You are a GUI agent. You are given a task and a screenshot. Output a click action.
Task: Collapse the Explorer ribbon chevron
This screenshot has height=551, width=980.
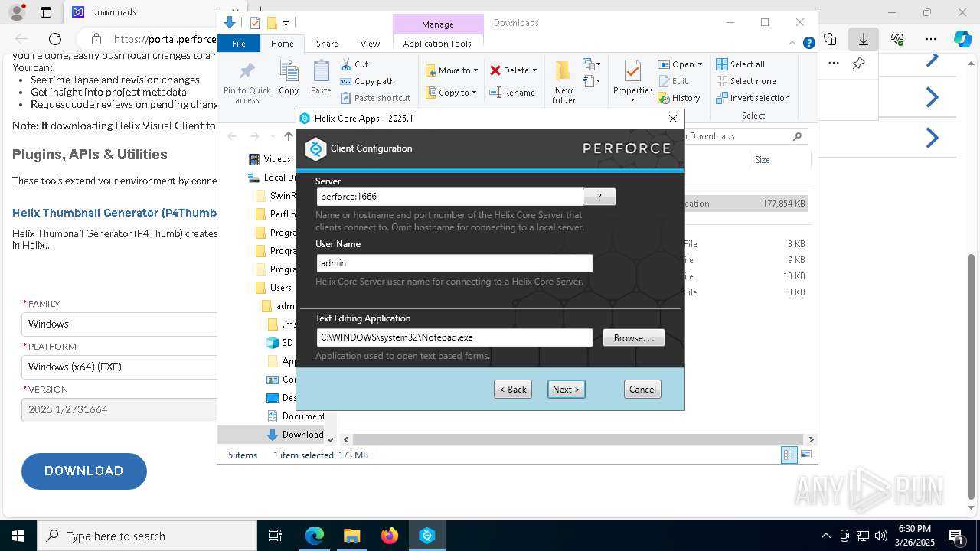[794, 44]
